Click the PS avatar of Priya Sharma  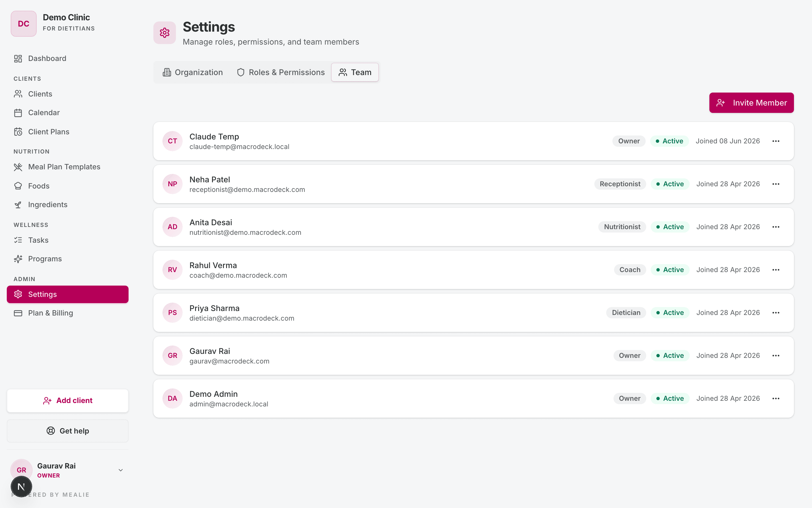pos(173,313)
